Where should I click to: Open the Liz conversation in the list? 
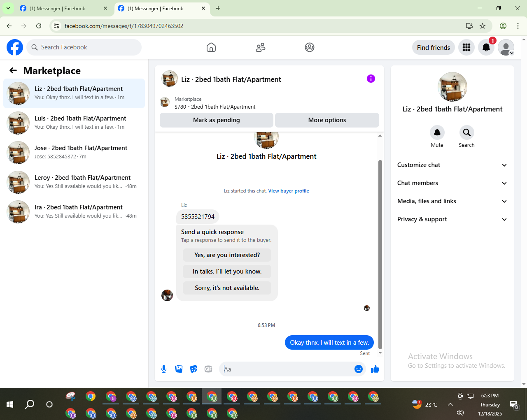click(x=74, y=93)
